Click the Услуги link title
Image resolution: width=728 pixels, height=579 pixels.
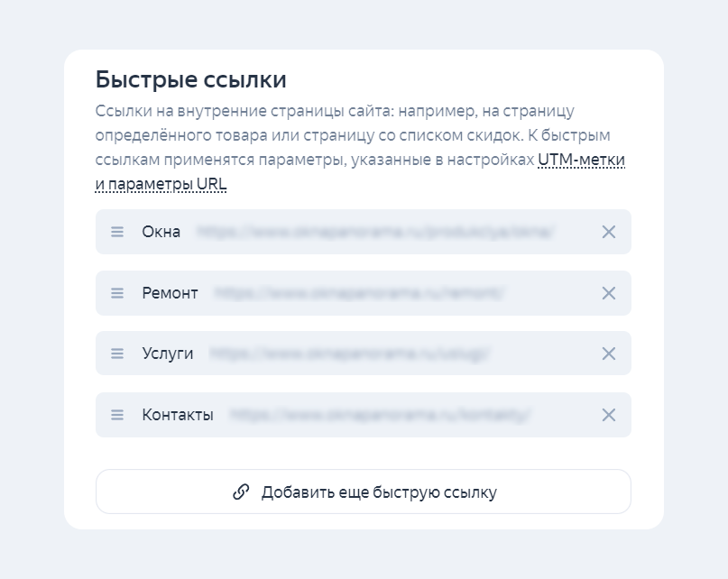(168, 354)
